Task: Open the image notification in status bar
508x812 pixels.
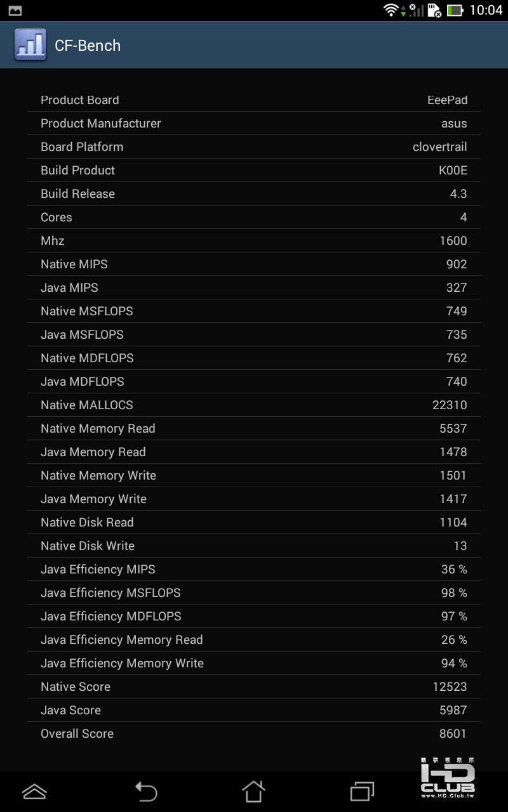Action: [15, 10]
